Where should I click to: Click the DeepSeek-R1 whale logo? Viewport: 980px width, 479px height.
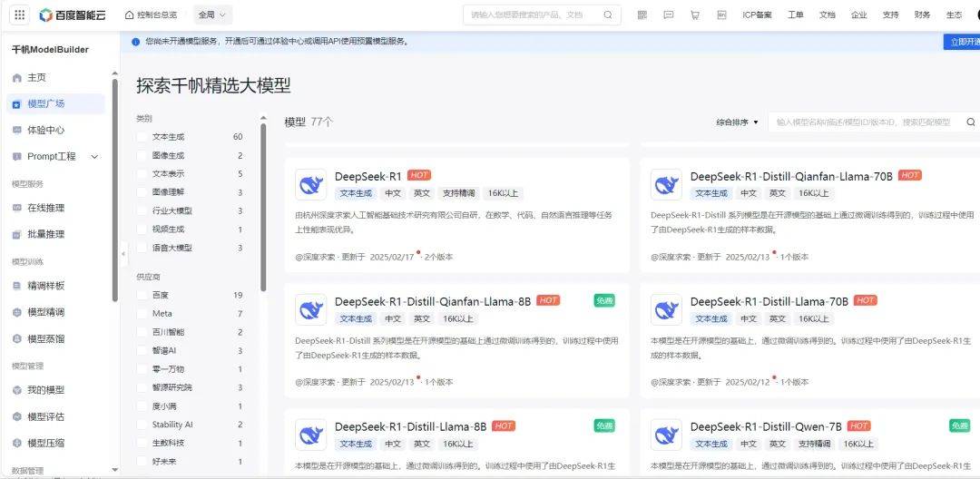point(310,185)
